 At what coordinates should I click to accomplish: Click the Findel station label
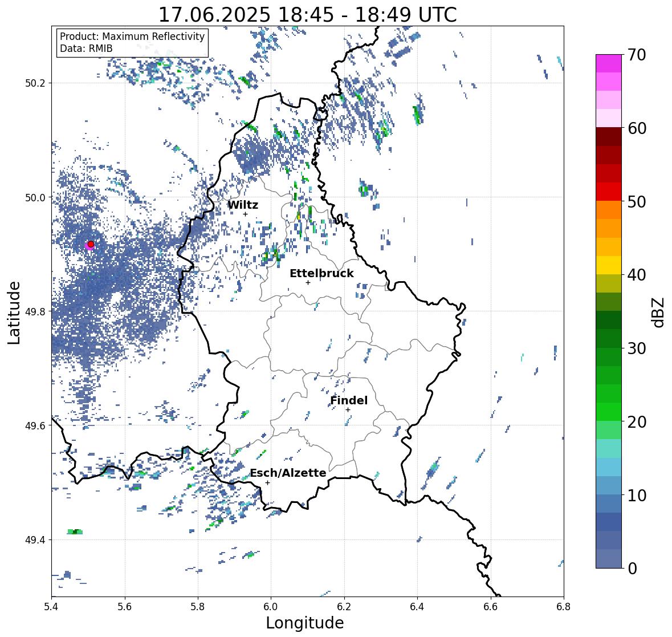349,400
